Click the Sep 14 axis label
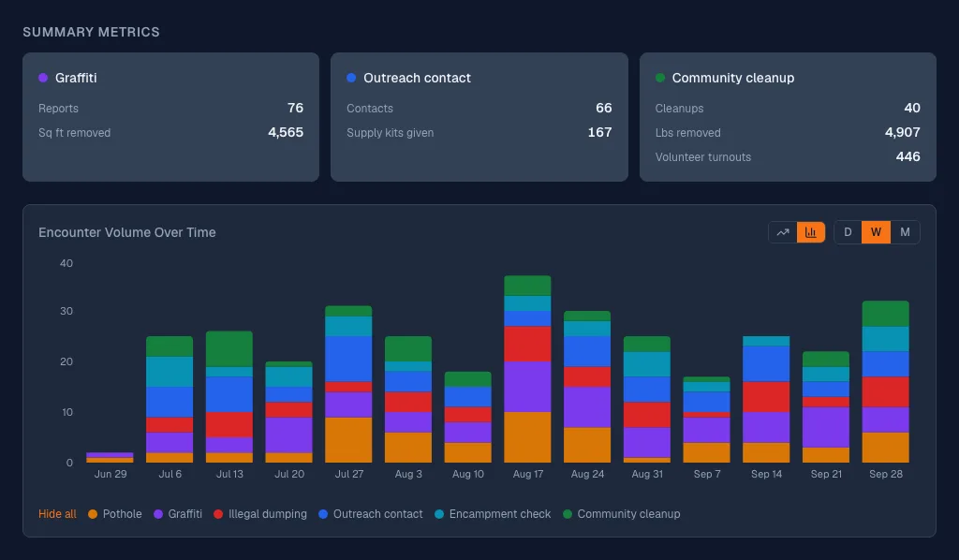 [x=766, y=474]
